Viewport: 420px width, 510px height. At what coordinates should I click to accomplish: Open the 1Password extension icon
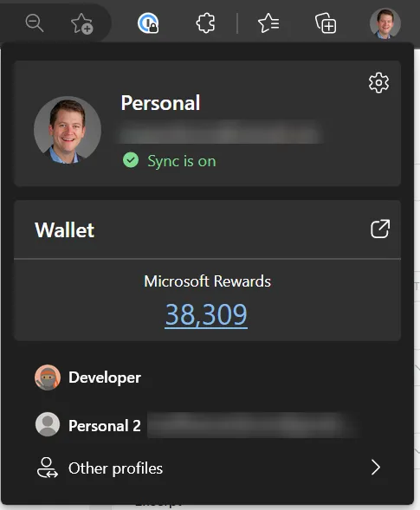coord(148,23)
